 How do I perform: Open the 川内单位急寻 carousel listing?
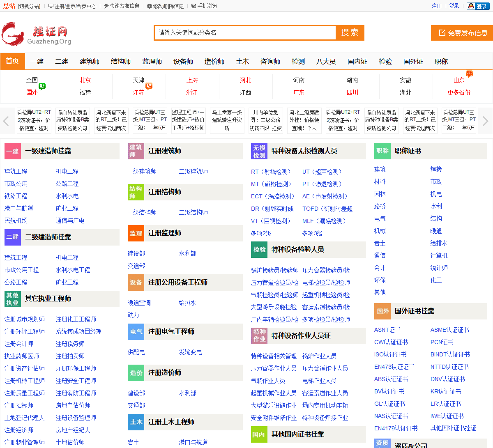click(x=265, y=120)
